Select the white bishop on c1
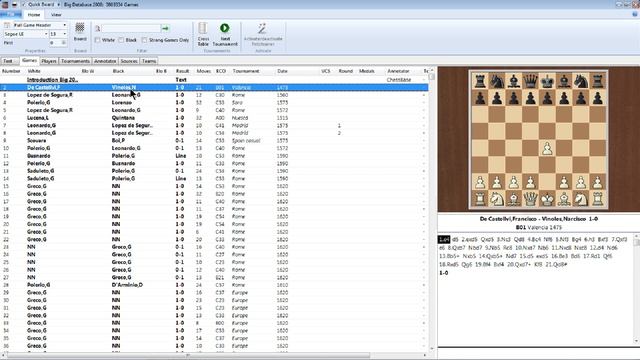 tap(513, 199)
